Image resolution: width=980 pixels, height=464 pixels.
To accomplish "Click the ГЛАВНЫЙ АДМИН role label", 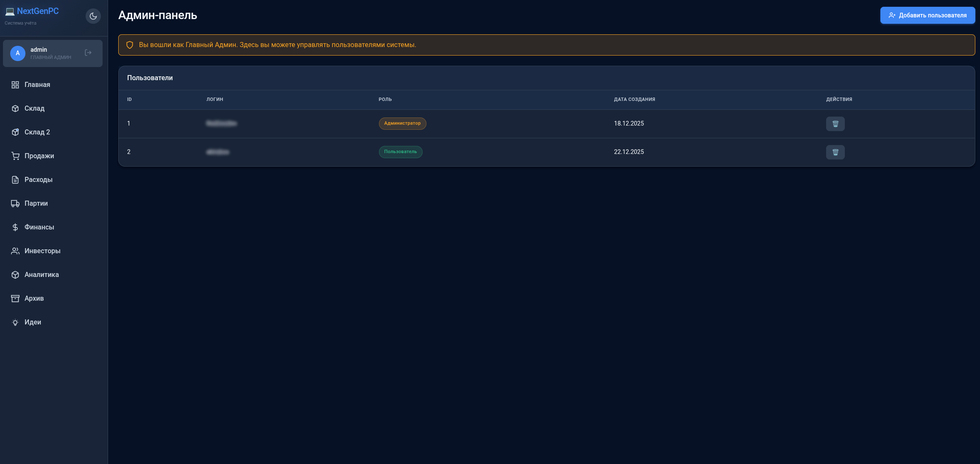I will 51,57.
